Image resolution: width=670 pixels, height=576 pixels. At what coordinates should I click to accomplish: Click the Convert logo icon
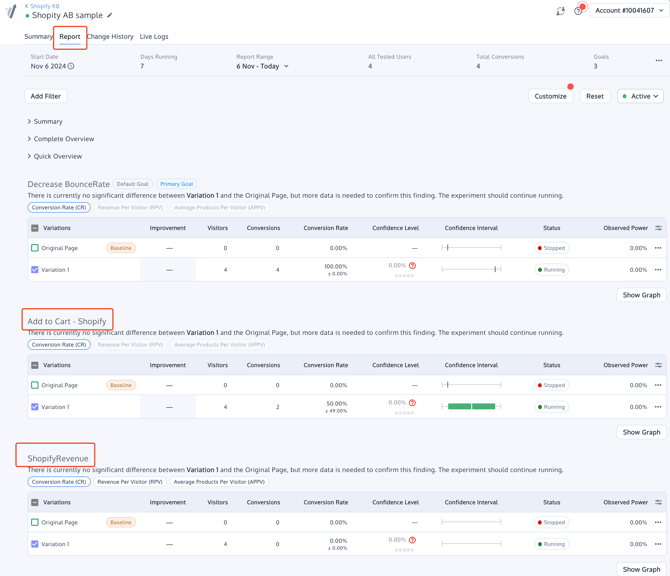[x=12, y=11]
